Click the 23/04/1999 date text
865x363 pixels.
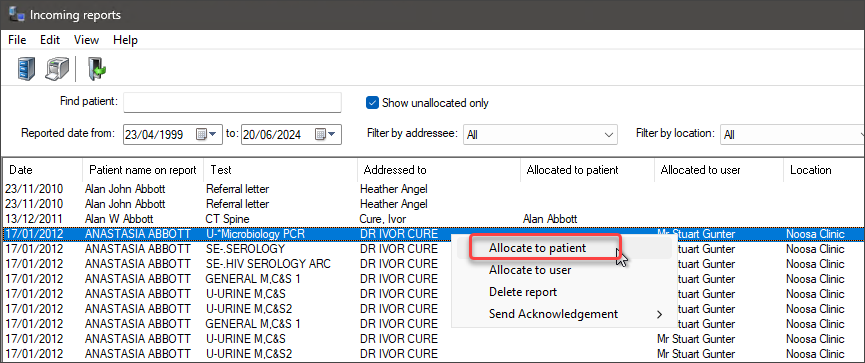(154, 135)
